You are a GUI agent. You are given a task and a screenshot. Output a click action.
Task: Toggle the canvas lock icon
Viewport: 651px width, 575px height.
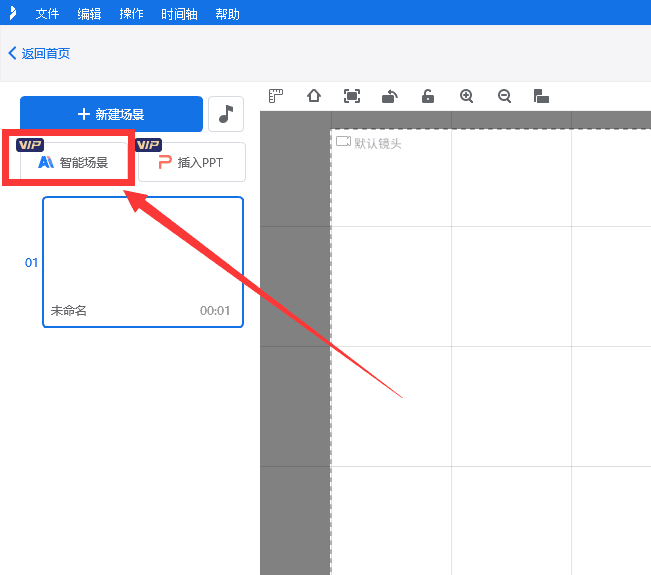click(x=428, y=96)
